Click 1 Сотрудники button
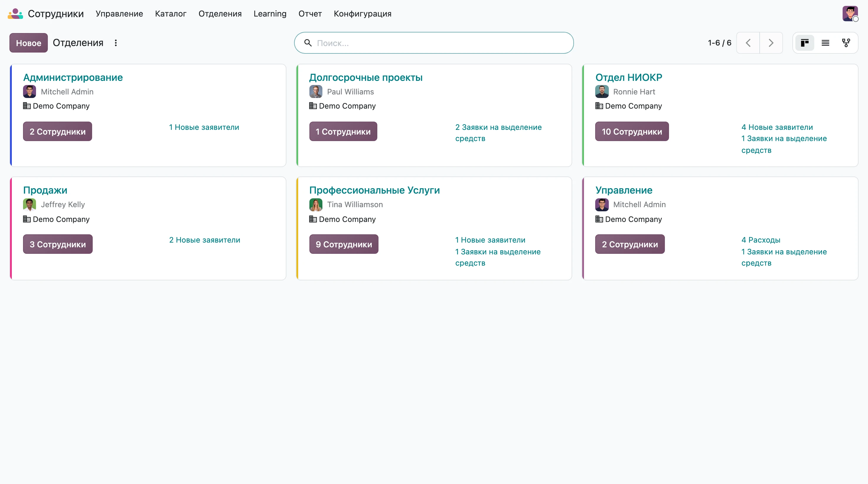This screenshot has width=868, height=484. click(x=343, y=131)
